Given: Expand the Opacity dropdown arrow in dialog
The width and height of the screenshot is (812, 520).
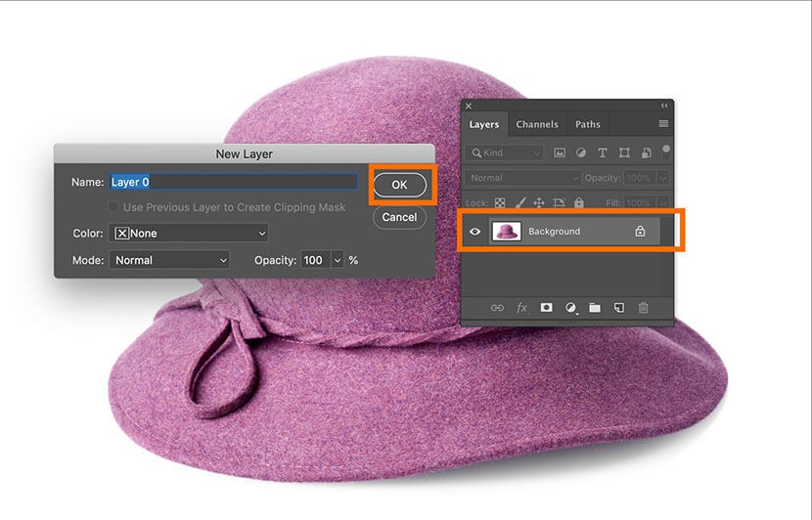Looking at the screenshot, I should tap(338, 260).
